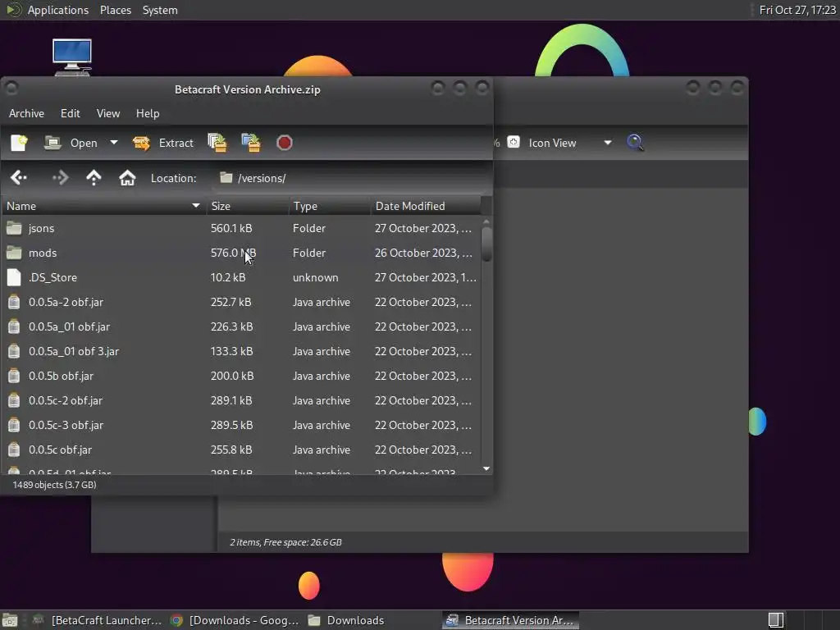Click the scroll down arrow of file list
The width and height of the screenshot is (840, 630).
[486, 468]
